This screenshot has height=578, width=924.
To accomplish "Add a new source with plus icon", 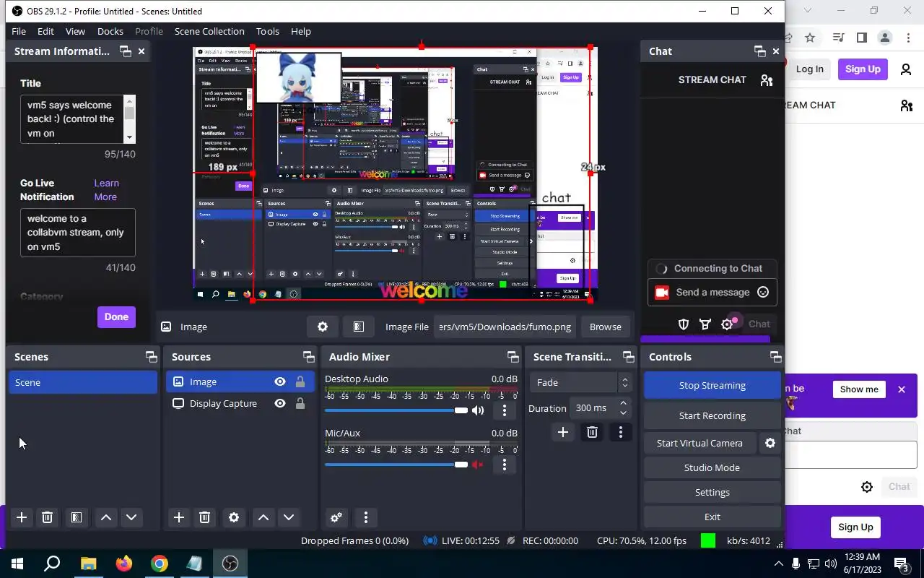I will point(179,517).
